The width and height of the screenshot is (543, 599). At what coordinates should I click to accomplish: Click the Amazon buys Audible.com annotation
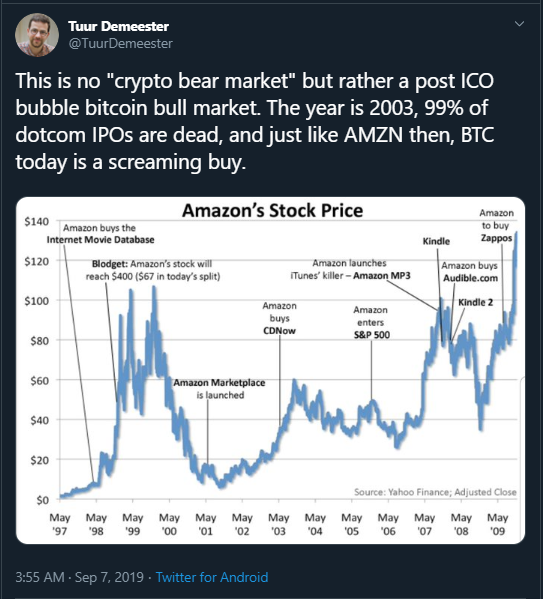470,272
